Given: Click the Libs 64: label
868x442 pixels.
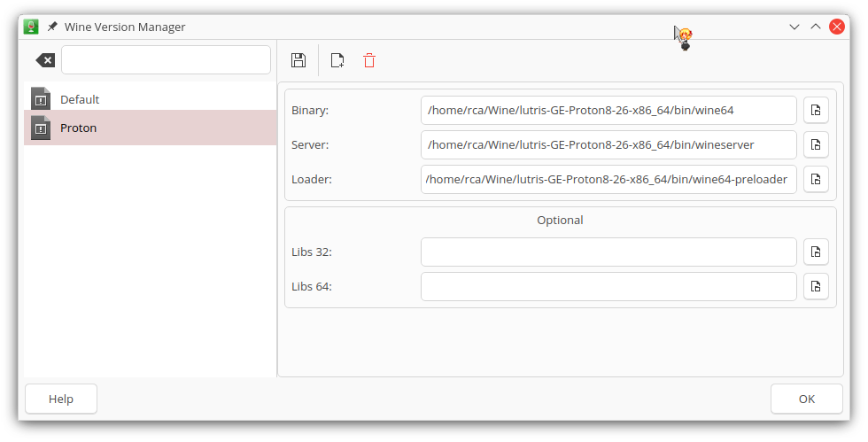Looking at the screenshot, I should (312, 286).
